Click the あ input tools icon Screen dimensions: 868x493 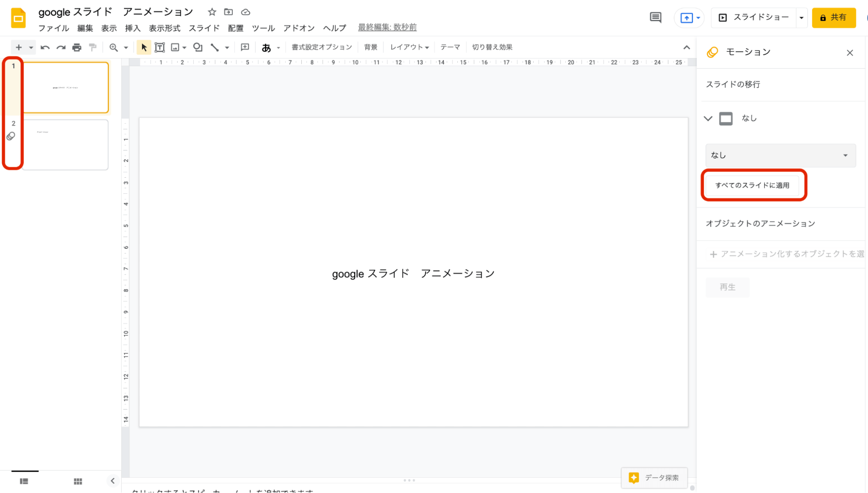pyautogui.click(x=266, y=47)
